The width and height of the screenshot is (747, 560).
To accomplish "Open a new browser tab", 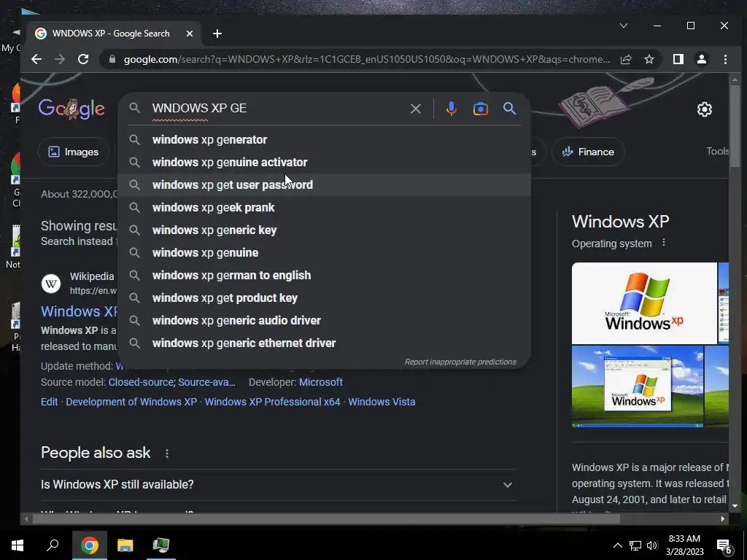I will point(217,34).
